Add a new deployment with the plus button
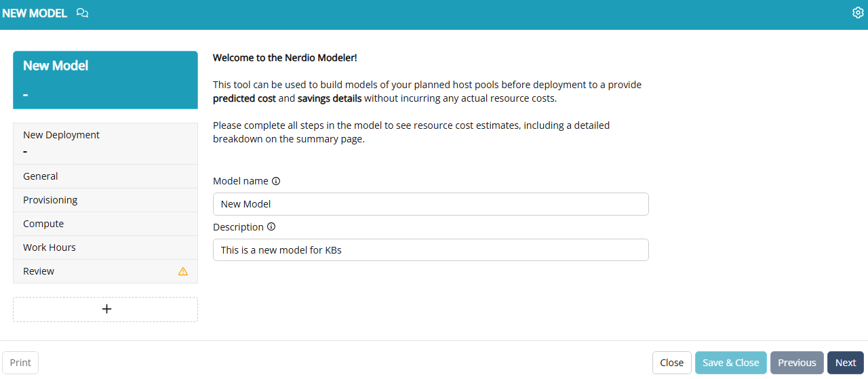868x379 pixels. tap(106, 309)
